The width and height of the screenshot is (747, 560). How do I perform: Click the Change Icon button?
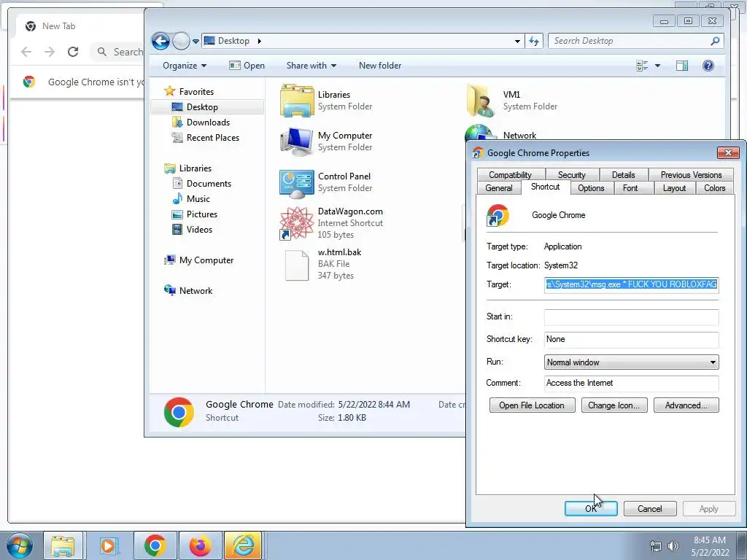(x=614, y=405)
